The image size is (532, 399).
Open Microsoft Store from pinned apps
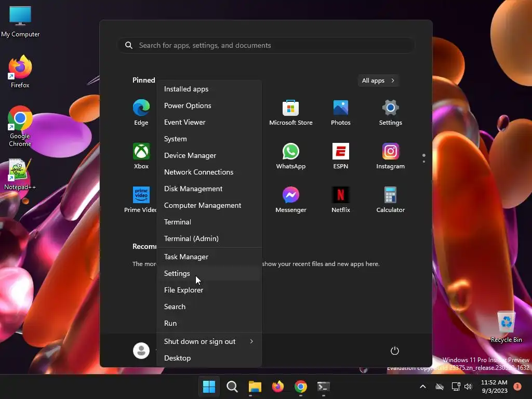point(291,112)
